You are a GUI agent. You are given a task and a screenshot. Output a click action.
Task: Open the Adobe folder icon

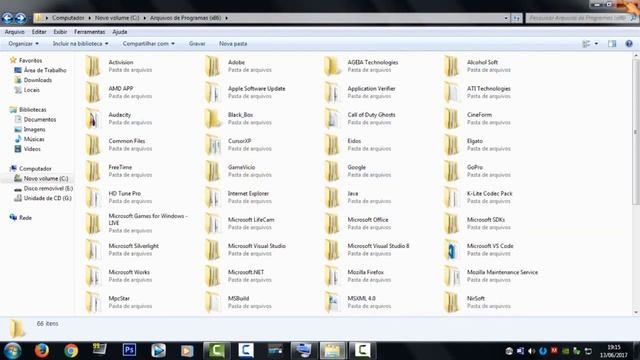[213, 66]
